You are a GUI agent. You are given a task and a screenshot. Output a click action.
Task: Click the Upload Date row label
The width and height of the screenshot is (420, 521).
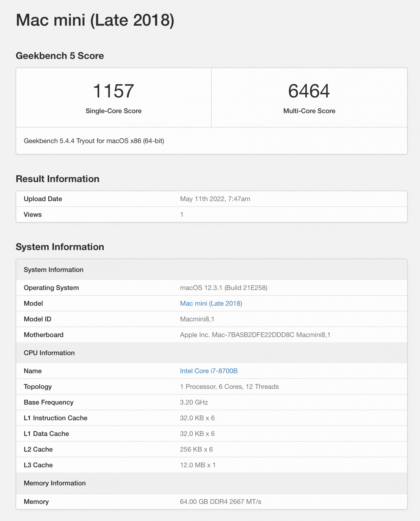(x=43, y=199)
